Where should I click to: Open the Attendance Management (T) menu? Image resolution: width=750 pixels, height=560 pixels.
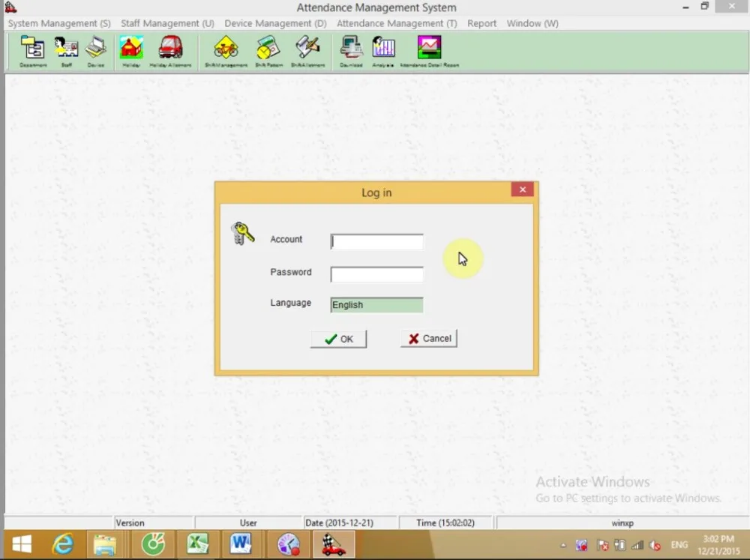[397, 23]
